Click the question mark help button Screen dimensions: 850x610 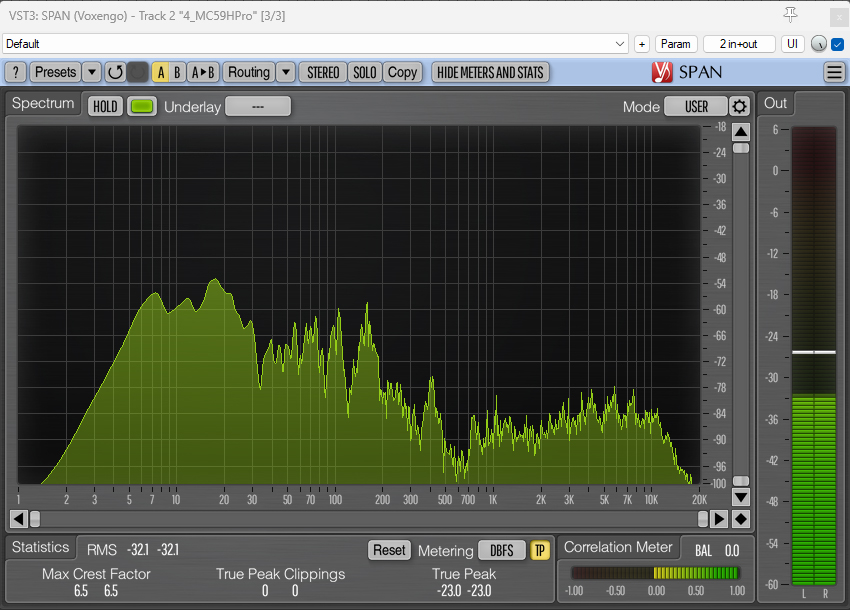tap(16, 72)
